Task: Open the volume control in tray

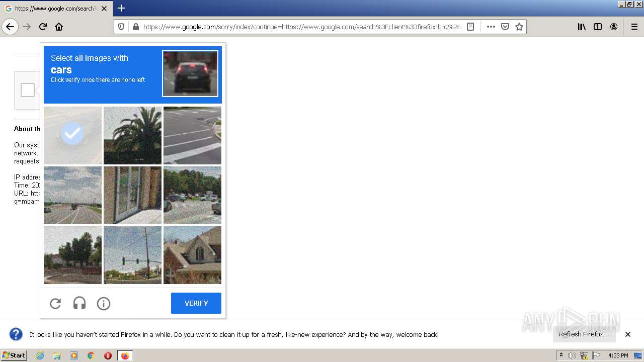Action: tap(572, 355)
